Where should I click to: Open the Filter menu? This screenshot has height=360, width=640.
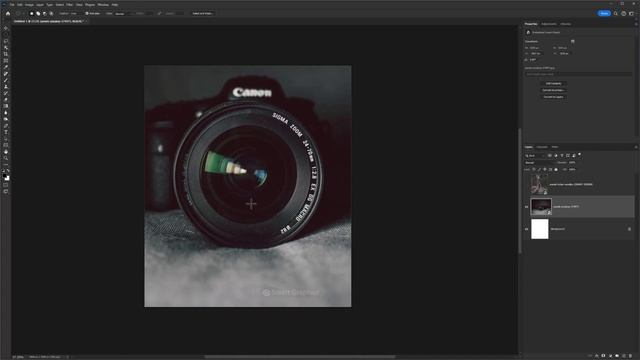69,5
